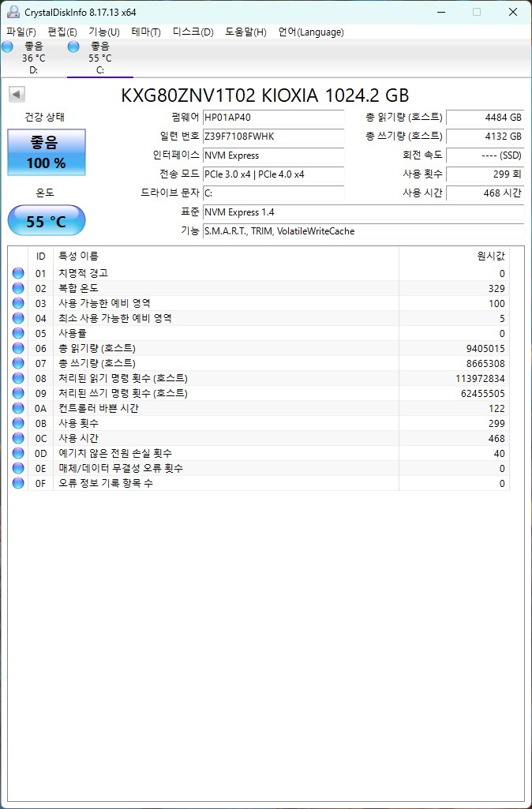Image resolution: width=532 pixels, height=809 pixels.
Task: Open the 언어(Language) menu
Action: (x=311, y=32)
